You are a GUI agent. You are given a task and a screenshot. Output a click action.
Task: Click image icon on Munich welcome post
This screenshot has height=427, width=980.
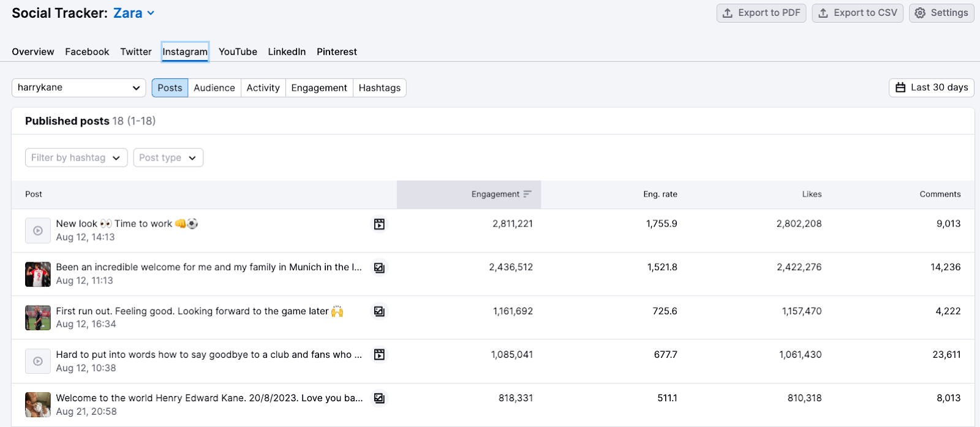(379, 268)
